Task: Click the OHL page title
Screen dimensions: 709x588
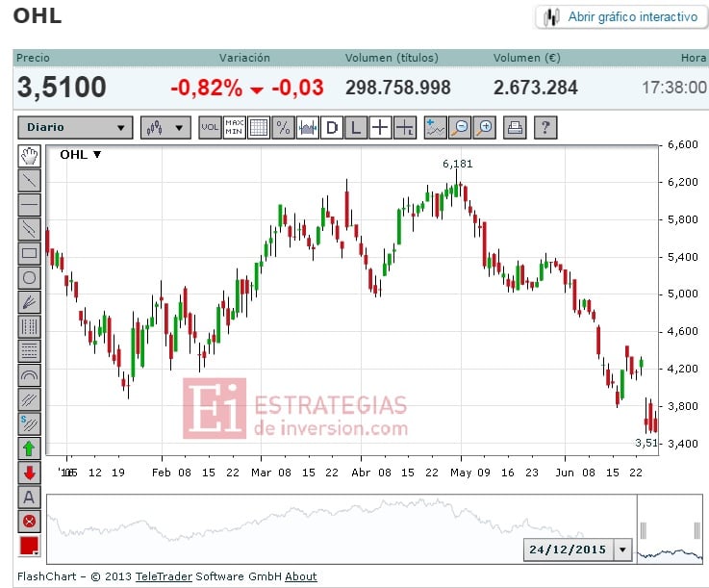Action: pyautogui.click(x=38, y=15)
